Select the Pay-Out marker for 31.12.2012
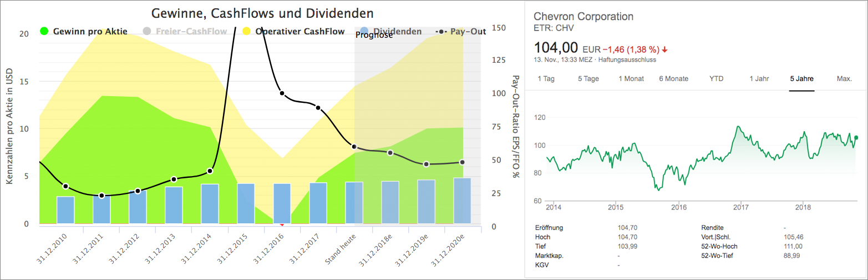 [138, 191]
